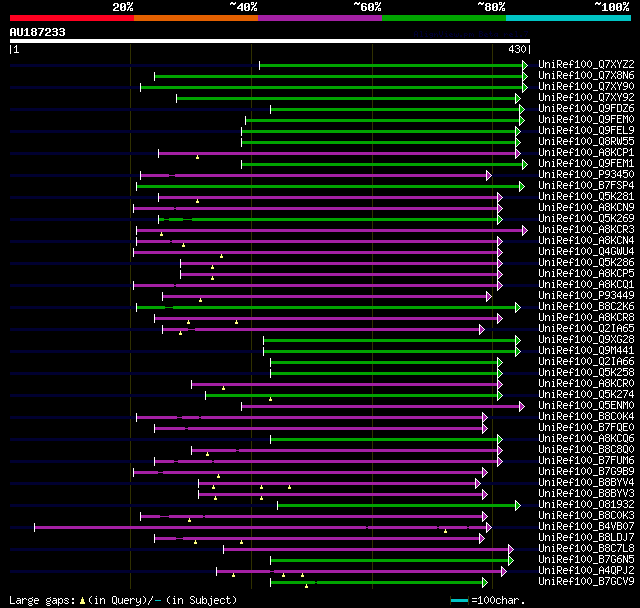Click yellow gap marker on A8KCP1 row
640x608 pixels.
point(198,157)
